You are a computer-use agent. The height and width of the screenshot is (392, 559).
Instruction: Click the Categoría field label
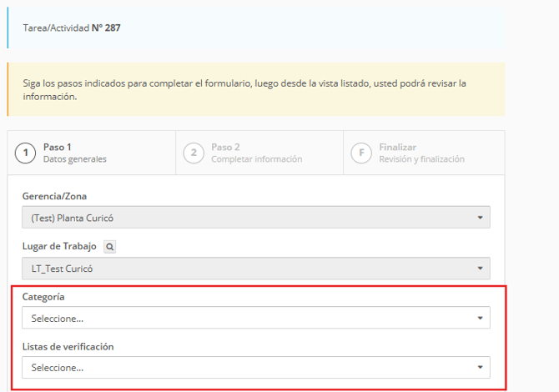click(43, 296)
